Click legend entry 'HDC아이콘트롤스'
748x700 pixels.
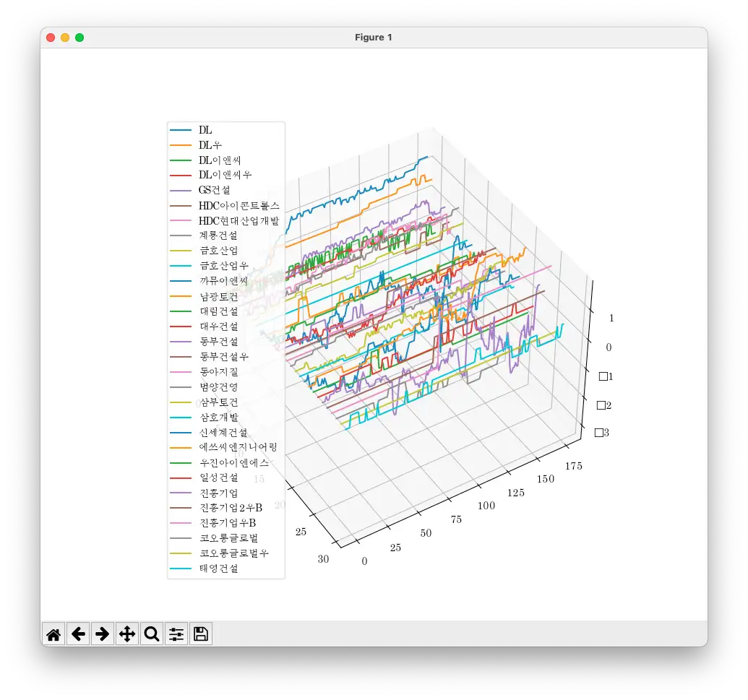[239, 205]
